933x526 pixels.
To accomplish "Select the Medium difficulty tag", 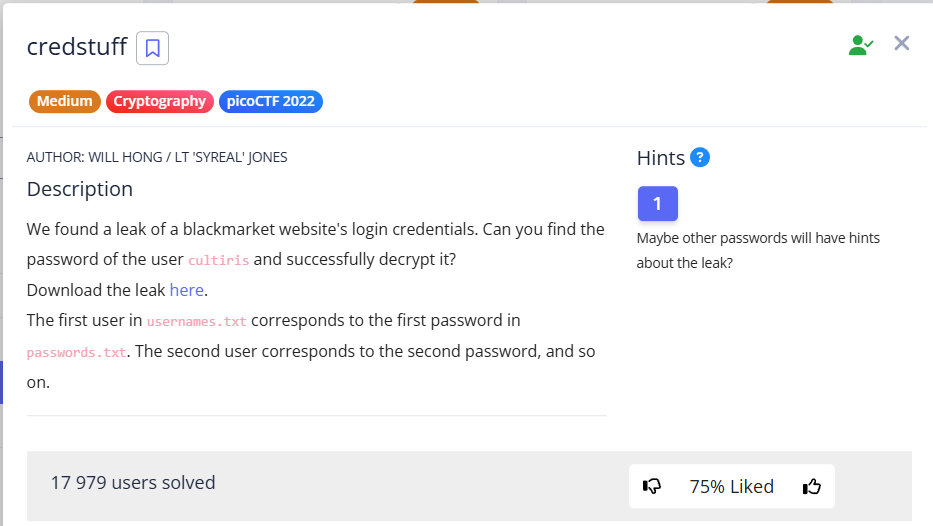I will click(x=65, y=101).
